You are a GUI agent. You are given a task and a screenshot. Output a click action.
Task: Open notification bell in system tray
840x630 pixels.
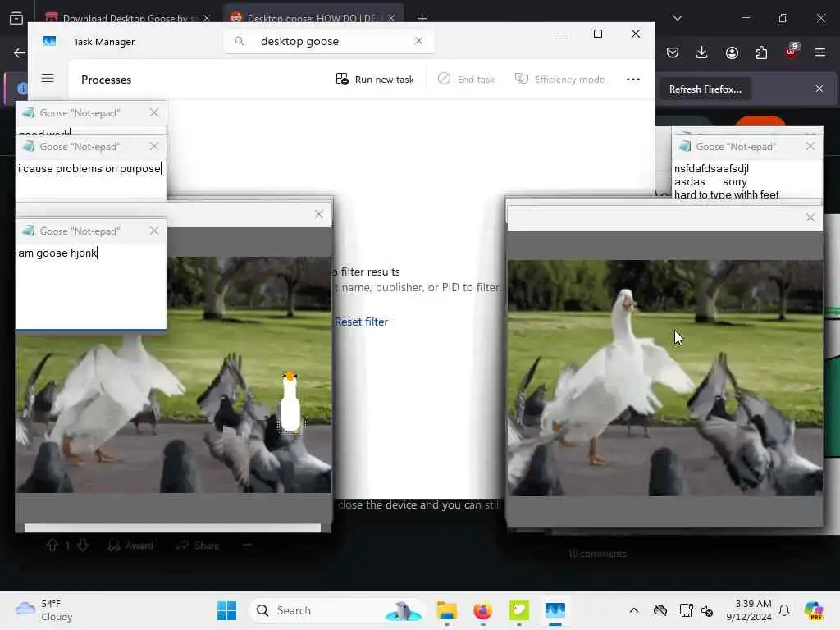click(784, 610)
